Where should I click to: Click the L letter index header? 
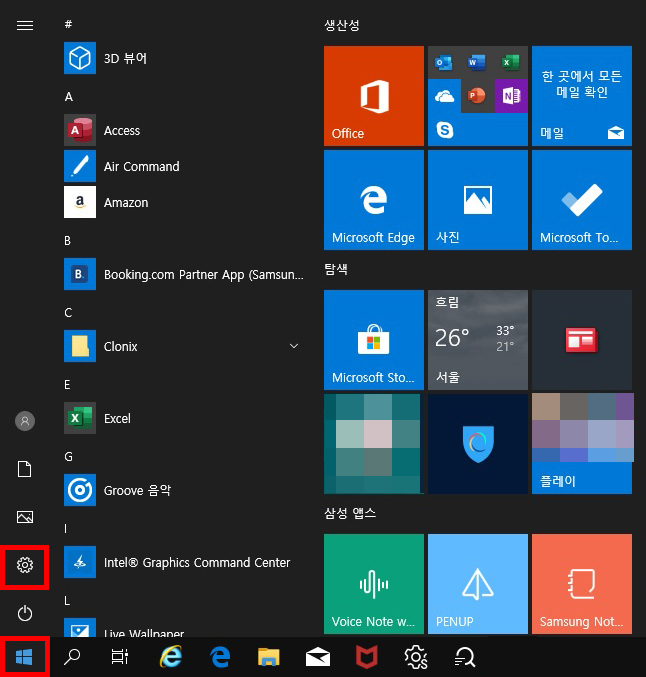67,601
